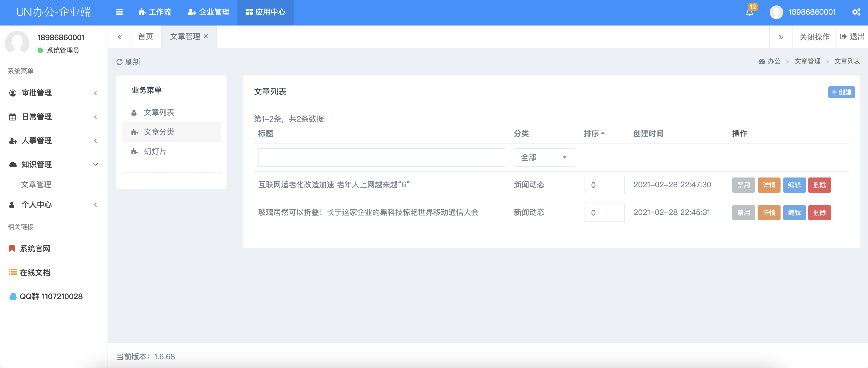Click the 创建 button
This screenshot has width=868, height=368.
pyautogui.click(x=841, y=92)
